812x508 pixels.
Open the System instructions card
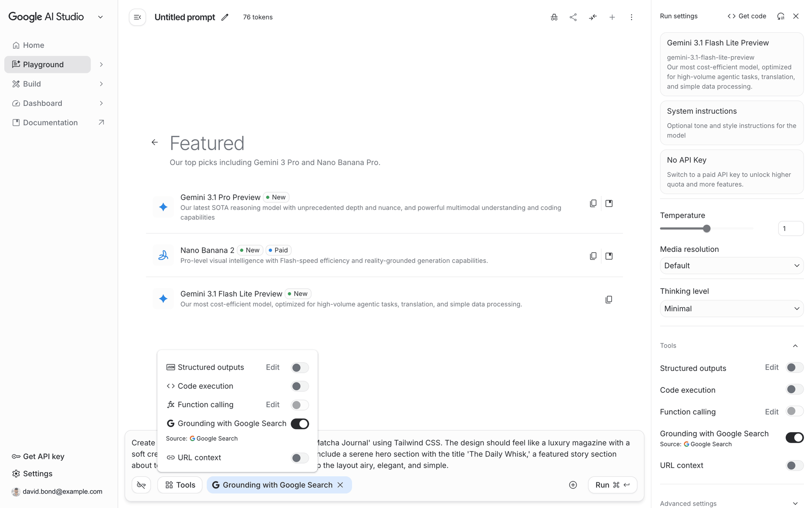click(732, 123)
